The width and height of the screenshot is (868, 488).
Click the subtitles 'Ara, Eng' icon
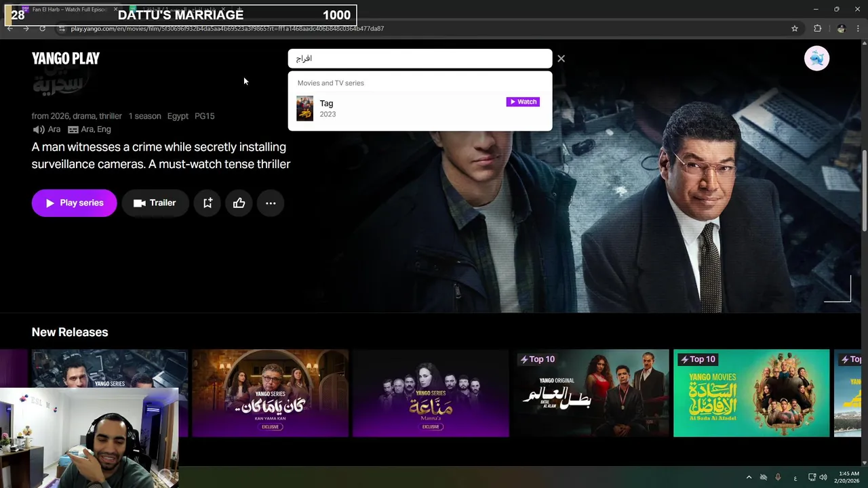[x=73, y=129]
